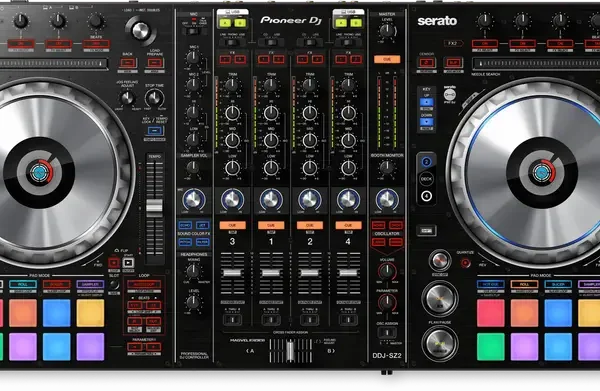
Task: Select the left deck SAMPLER pad mode
Action: click(x=90, y=284)
